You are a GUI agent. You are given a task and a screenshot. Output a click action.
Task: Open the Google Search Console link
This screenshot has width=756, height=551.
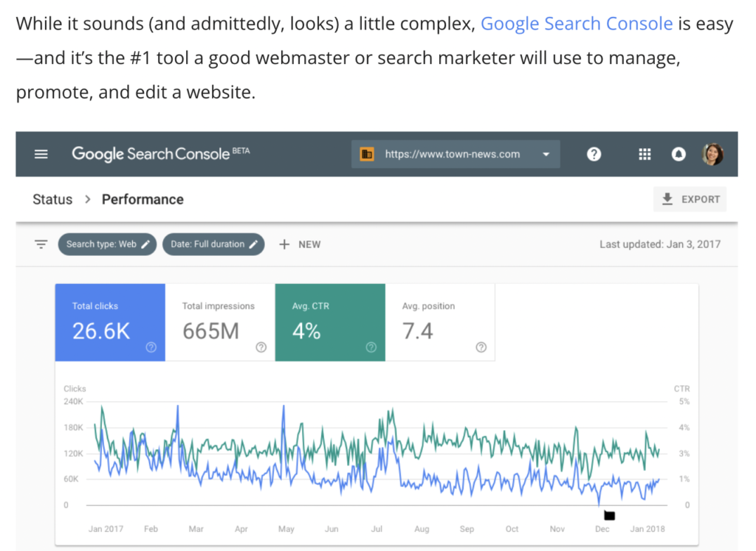(x=577, y=24)
